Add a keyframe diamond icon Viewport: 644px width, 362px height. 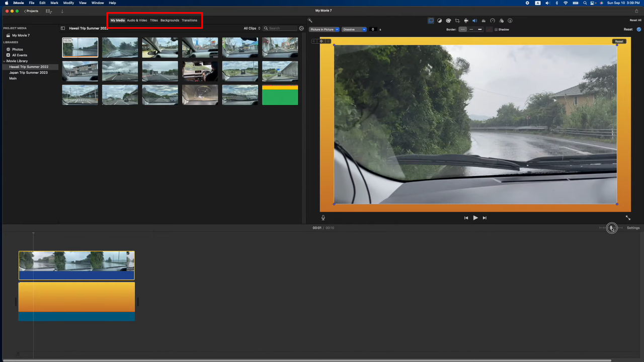[321, 41]
